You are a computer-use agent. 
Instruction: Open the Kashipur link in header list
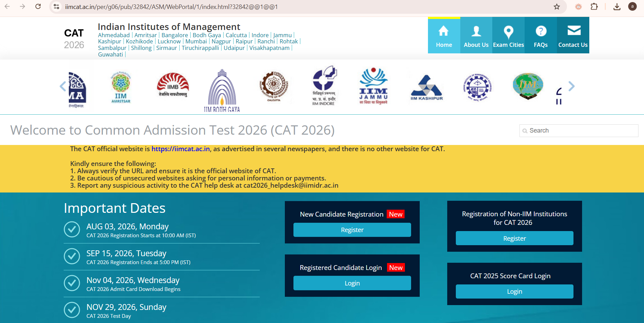pos(110,41)
